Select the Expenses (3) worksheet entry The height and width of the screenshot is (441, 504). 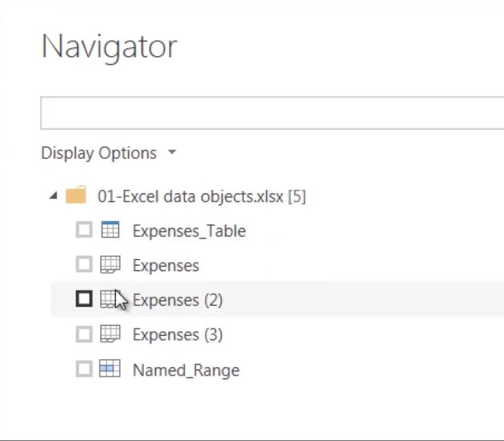click(177, 334)
